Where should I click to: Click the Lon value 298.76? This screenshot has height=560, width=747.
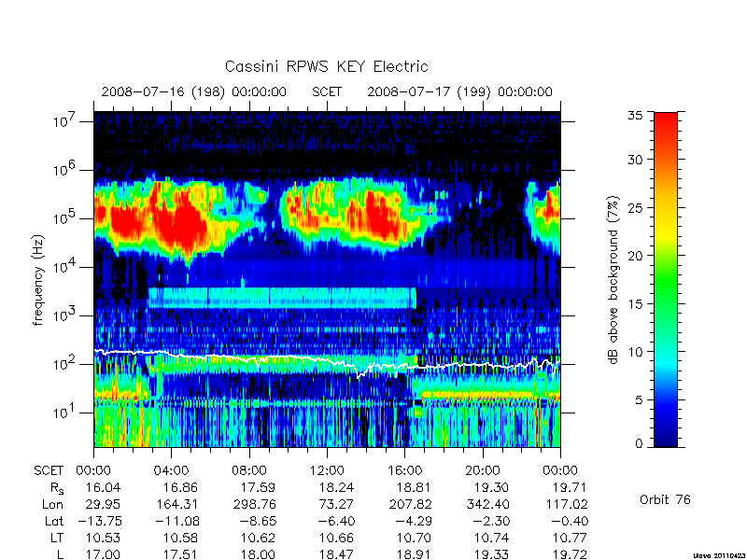(254, 504)
